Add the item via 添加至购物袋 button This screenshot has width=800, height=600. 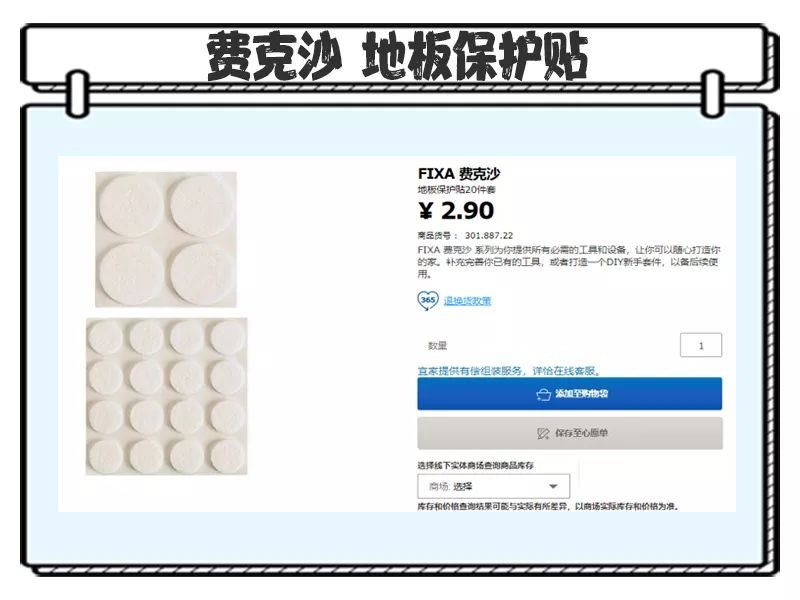[x=569, y=394]
